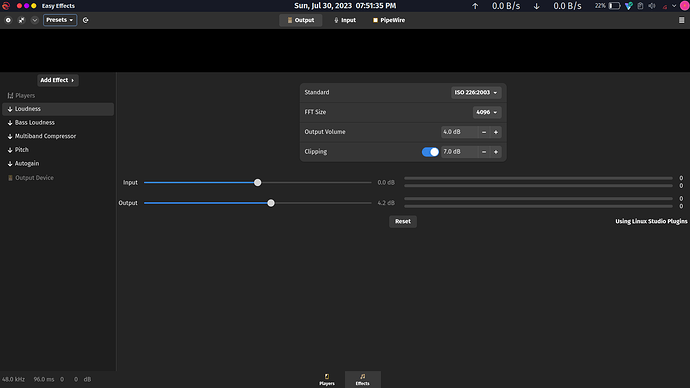This screenshot has width=690, height=388.
Task: Toggle the Clipping switch off
Action: click(430, 152)
